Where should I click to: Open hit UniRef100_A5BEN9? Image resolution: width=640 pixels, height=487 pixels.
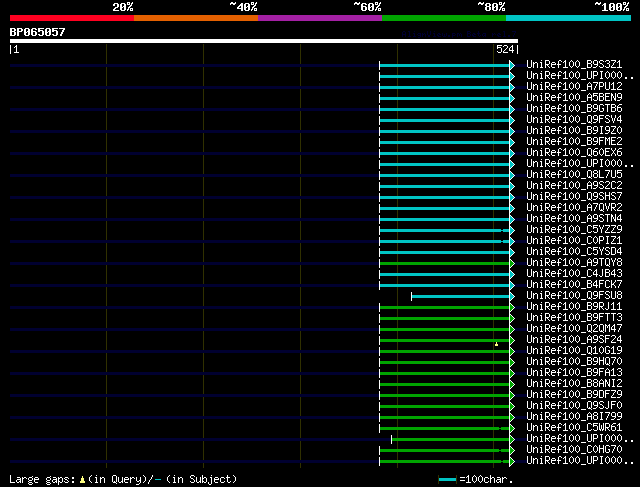[x=574, y=98]
